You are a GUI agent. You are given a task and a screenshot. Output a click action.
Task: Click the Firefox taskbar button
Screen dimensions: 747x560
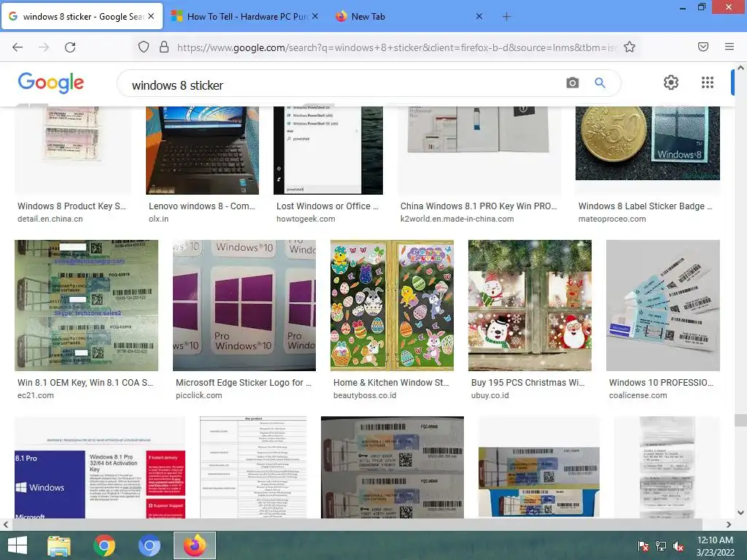pos(194,545)
